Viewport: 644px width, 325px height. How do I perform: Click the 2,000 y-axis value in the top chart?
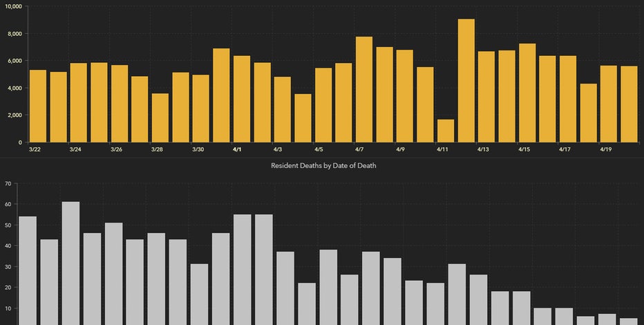coord(15,115)
